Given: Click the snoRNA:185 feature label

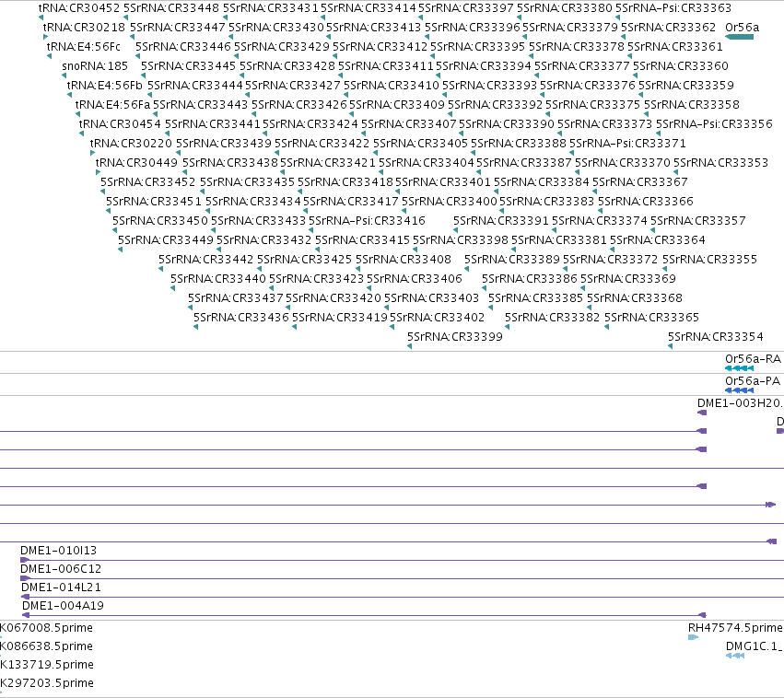Looking at the screenshot, I should [x=95, y=66].
